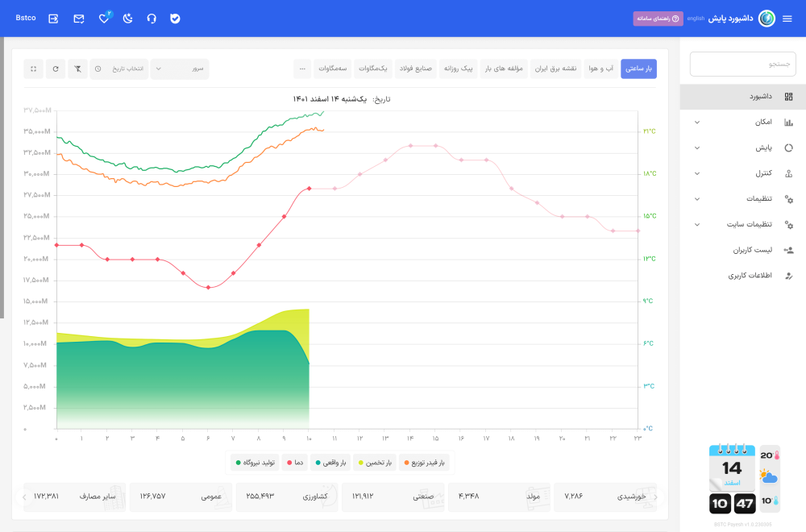The image size is (806, 532).
Task: Open the mail envelope icon in header
Action: [79, 19]
